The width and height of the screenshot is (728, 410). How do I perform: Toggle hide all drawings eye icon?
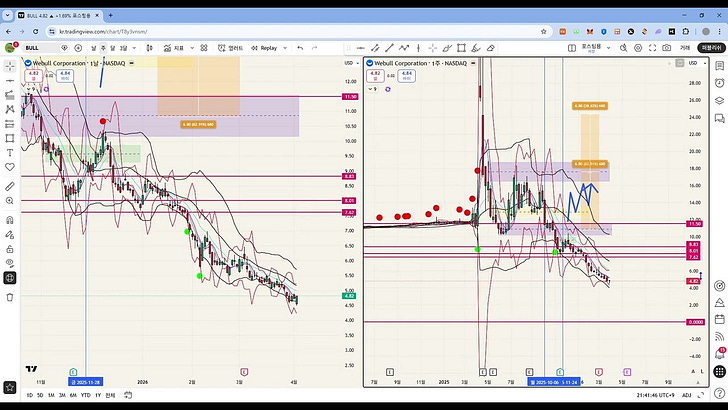point(10,263)
